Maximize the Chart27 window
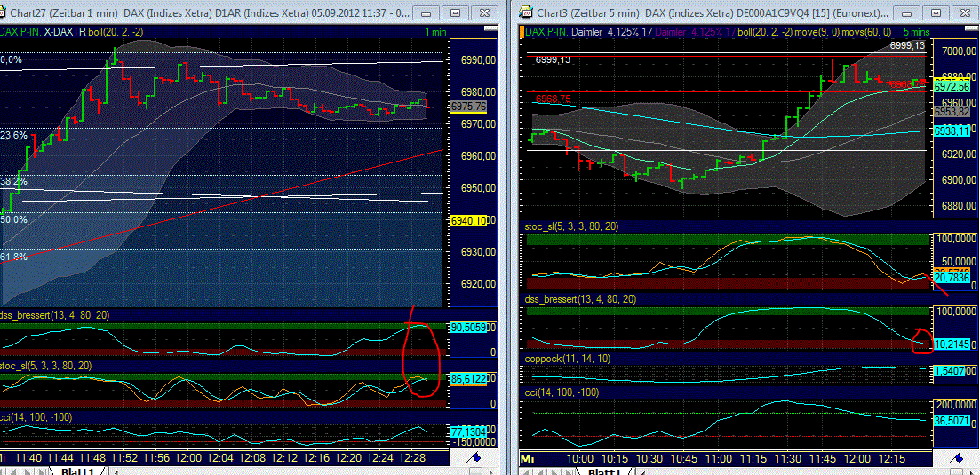The width and height of the screenshot is (980, 475). coord(456,12)
